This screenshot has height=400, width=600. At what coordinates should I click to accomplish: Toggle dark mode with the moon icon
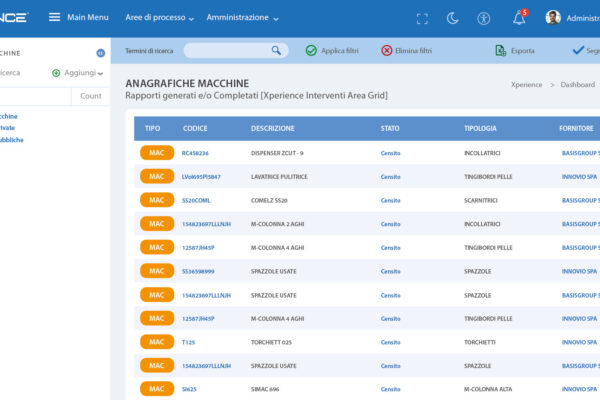click(x=452, y=18)
